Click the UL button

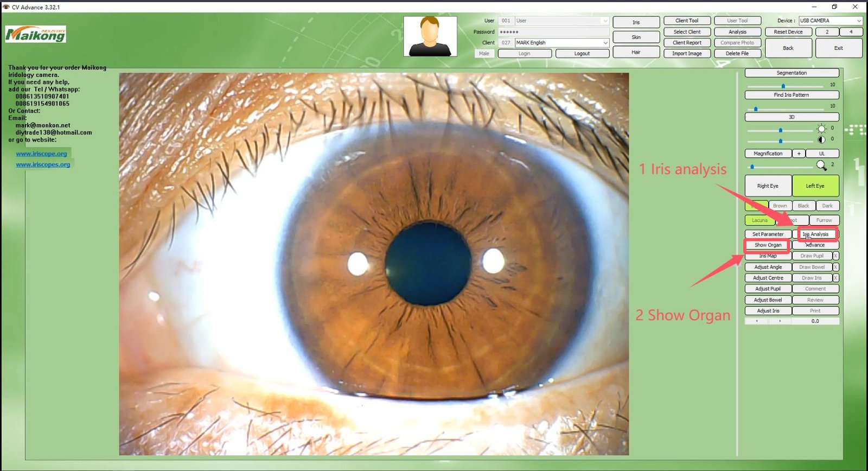822,154
